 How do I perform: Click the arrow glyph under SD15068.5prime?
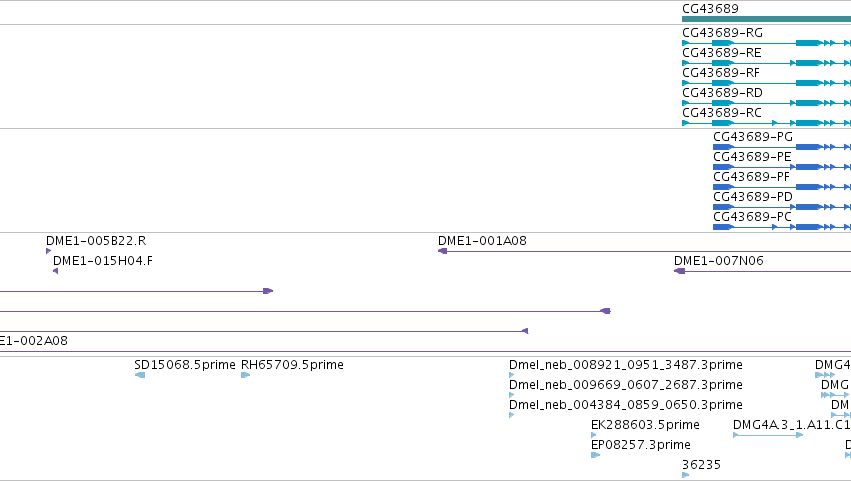pyautogui.click(x=140, y=375)
